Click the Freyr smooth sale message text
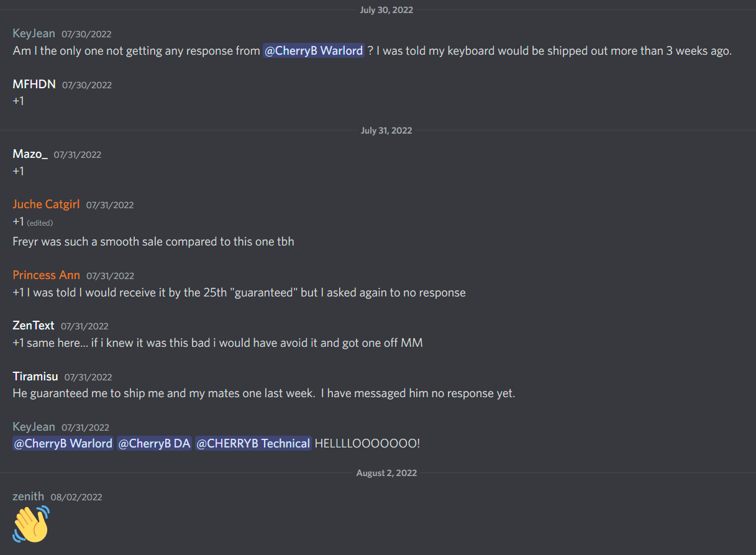This screenshot has width=756, height=555. (x=153, y=242)
